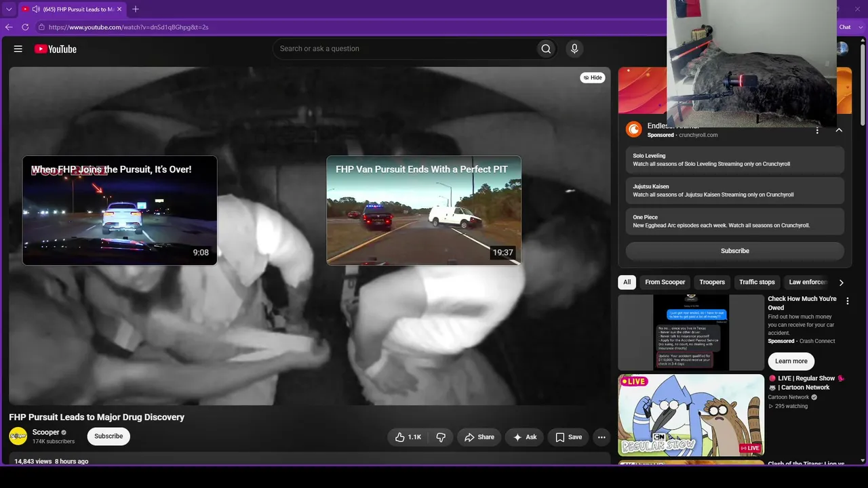This screenshot has width=868, height=488.
Task: Open the Crash Connect ad thumbnail
Action: click(691, 333)
